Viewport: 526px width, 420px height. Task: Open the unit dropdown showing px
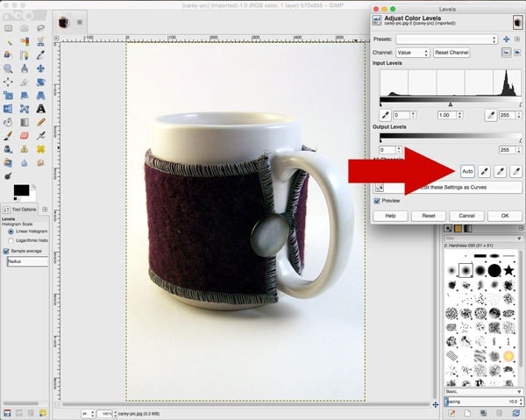pyautogui.click(x=88, y=414)
